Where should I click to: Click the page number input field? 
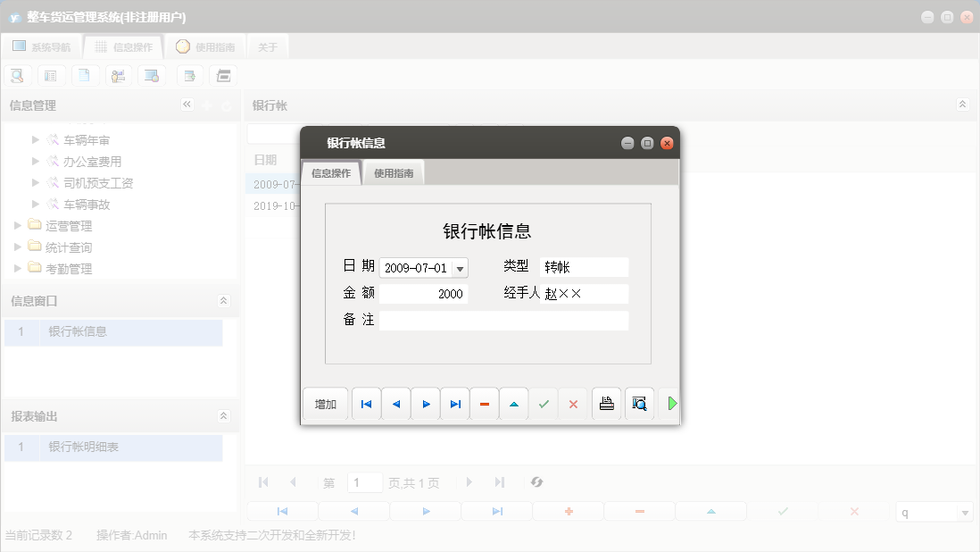tap(364, 481)
